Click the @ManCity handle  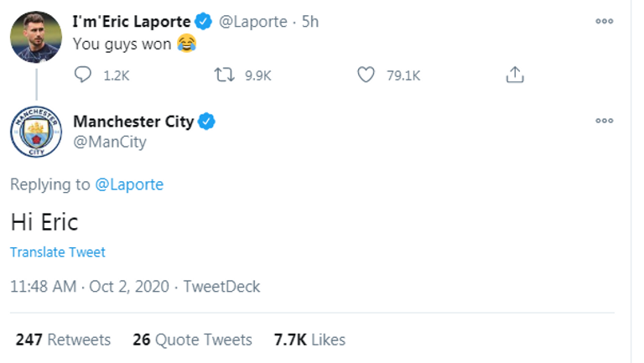(x=110, y=142)
